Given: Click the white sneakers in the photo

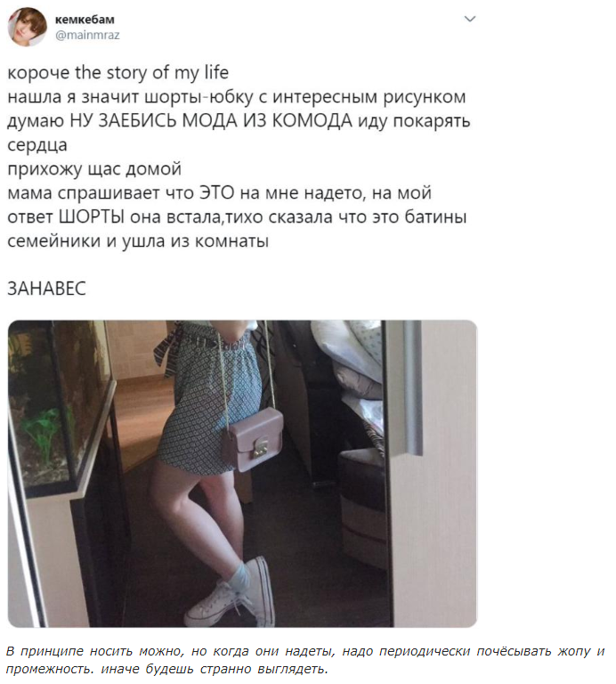Looking at the screenshot, I should [231, 593].
